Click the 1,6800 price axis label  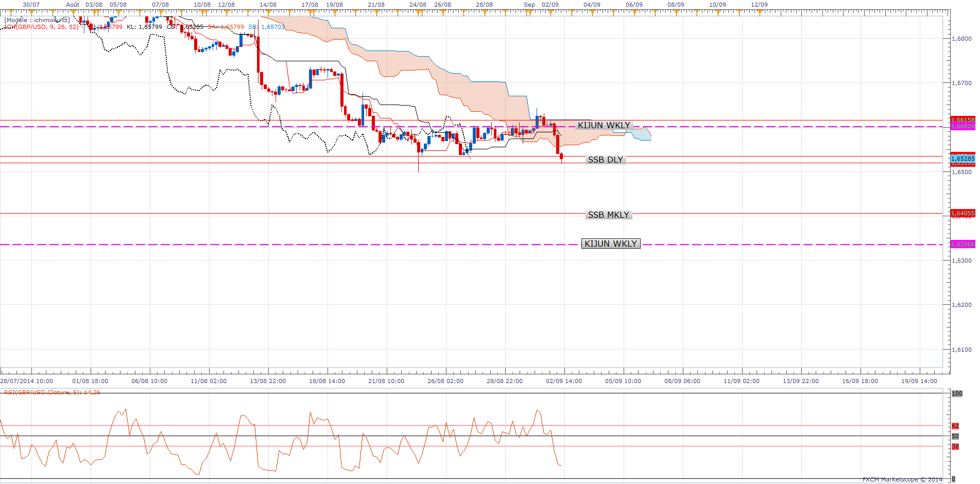[x=962, y=39]
